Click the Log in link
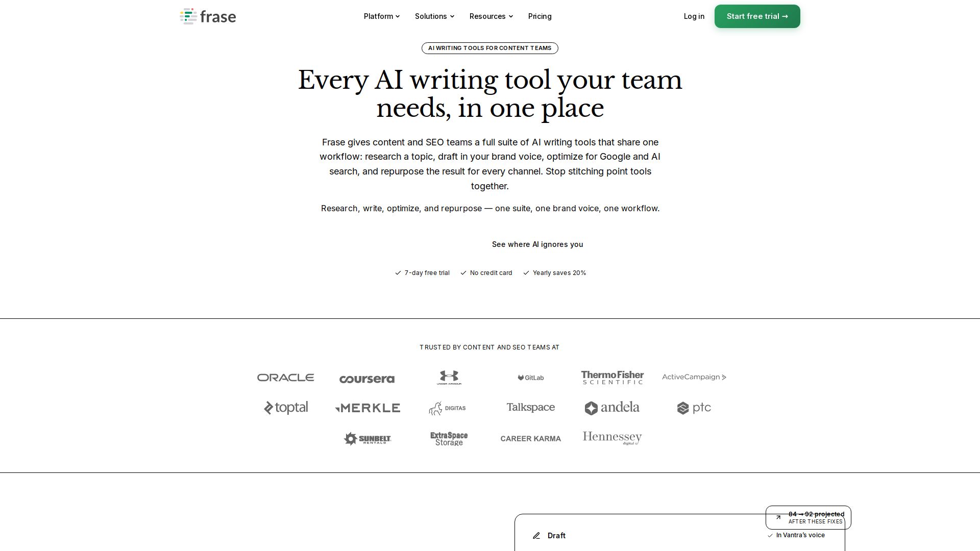The height and width of the screenshot is (551, 980). click(694, 16)
